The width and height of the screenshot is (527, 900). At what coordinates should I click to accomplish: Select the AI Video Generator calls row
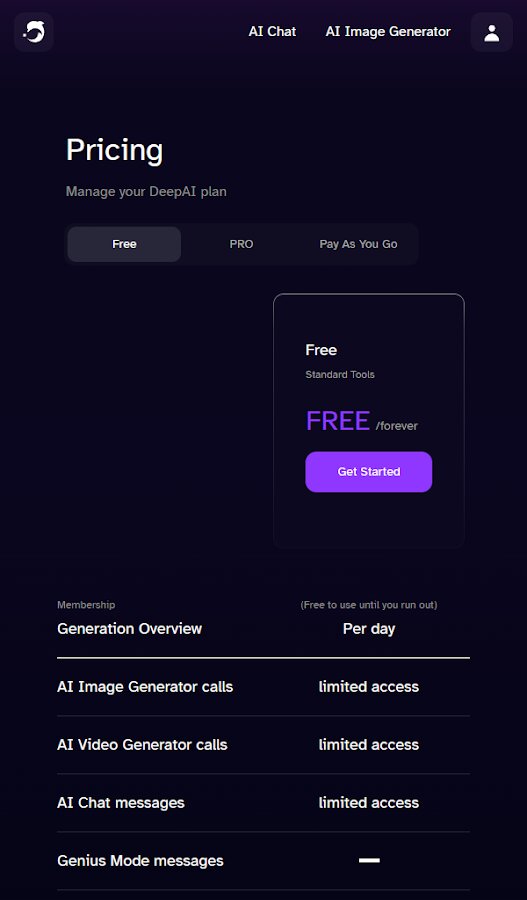point(264,745)
